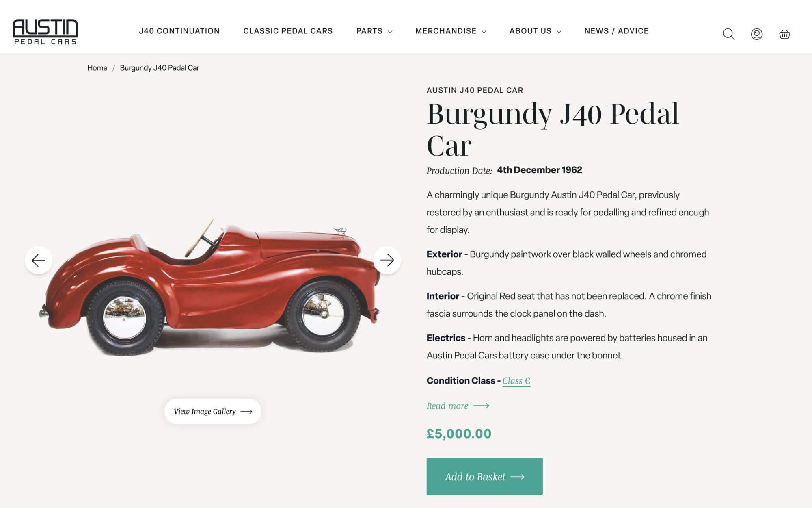Image resolution: width=812 pixels, height=508 pixels.
Task: Open the search icon in header
Action: point(729,34)
